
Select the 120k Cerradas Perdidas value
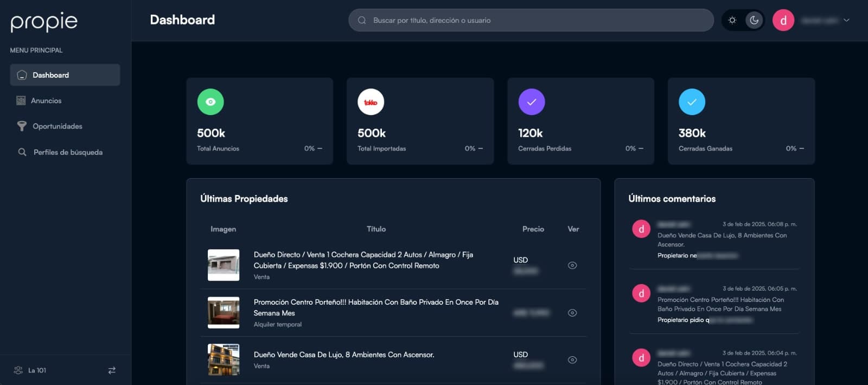pyautogui.click(x=531, y=133)
